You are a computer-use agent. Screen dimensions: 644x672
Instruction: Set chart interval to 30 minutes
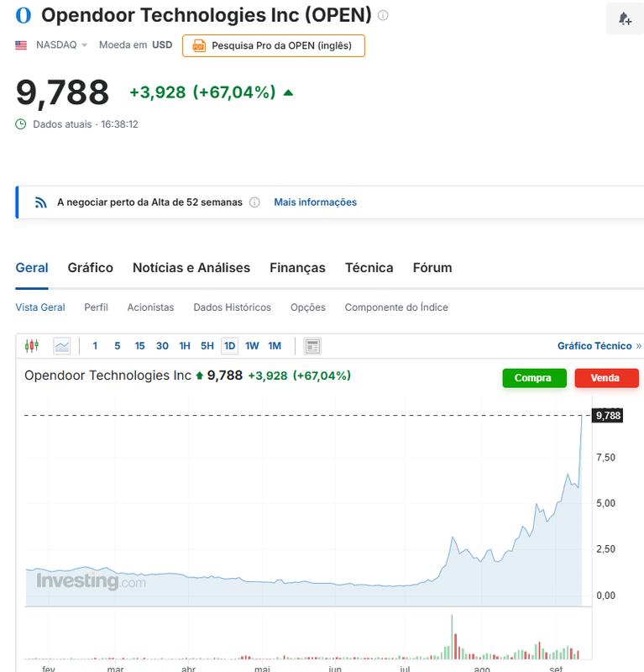coord(162,346)
